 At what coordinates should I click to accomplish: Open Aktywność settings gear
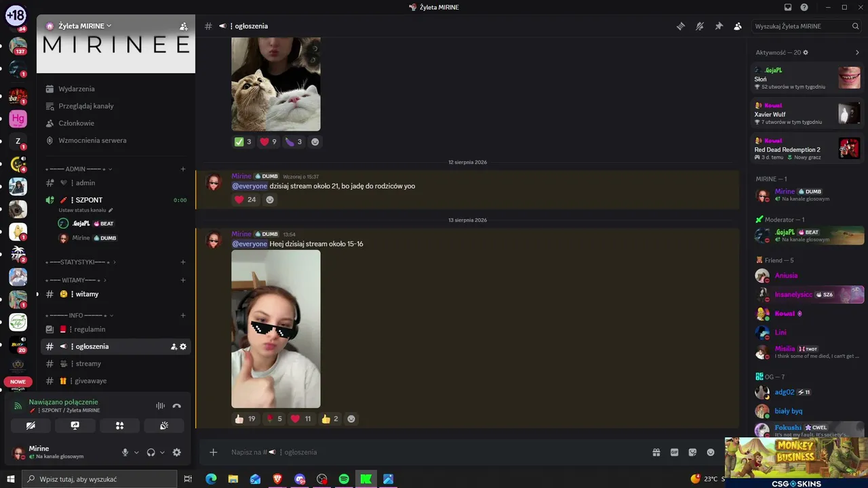click(x=806, y=52)
